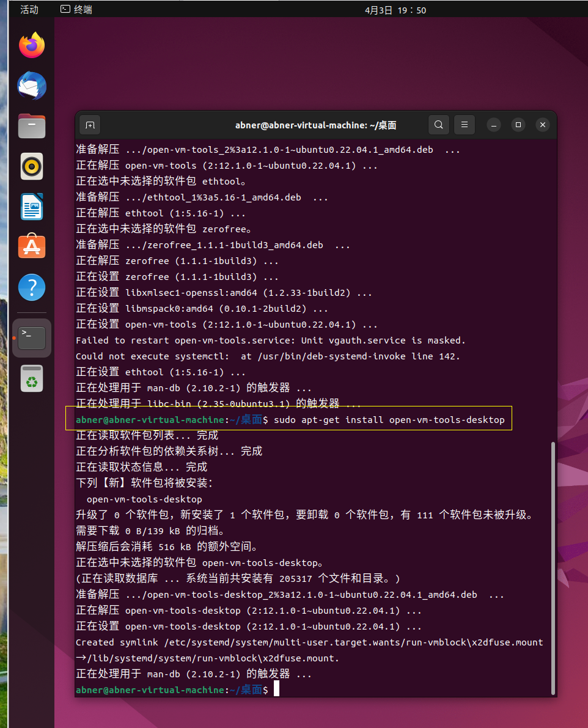Click the terminal window title bar
This screenshot has height=728, width=588.
click(x=316, y=125)
